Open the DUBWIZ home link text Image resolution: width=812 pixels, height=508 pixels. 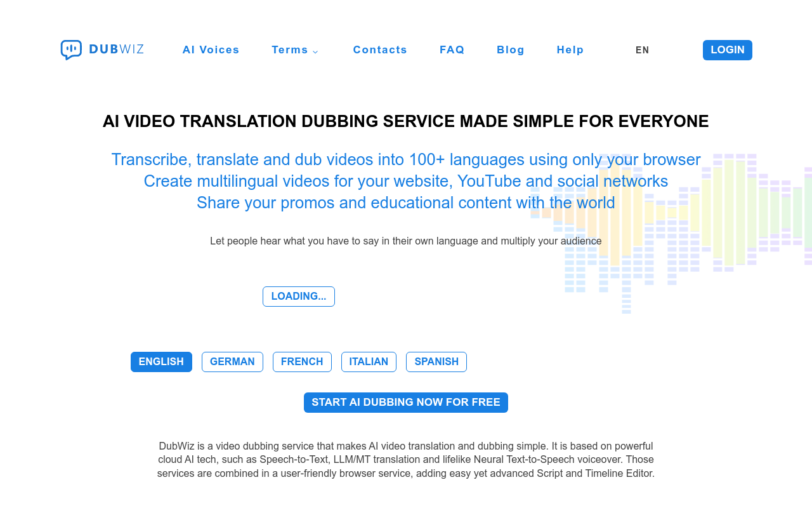pos(117,50)
